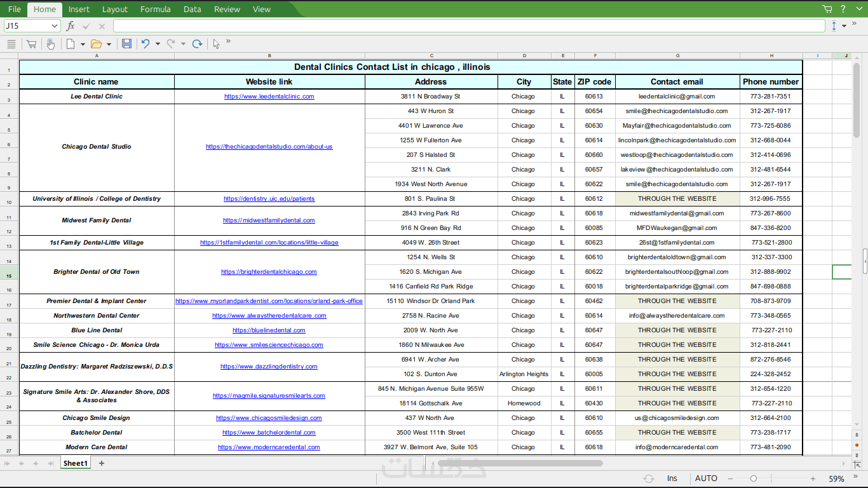Zoom out with the minus button
868x488 pixels.
pyautogui.click(x=731, y=478)
